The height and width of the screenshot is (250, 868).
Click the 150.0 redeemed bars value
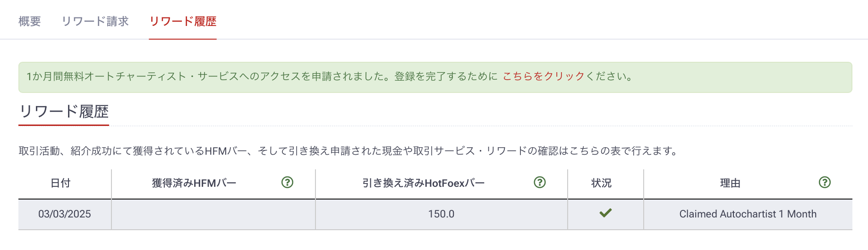(441, 214)
